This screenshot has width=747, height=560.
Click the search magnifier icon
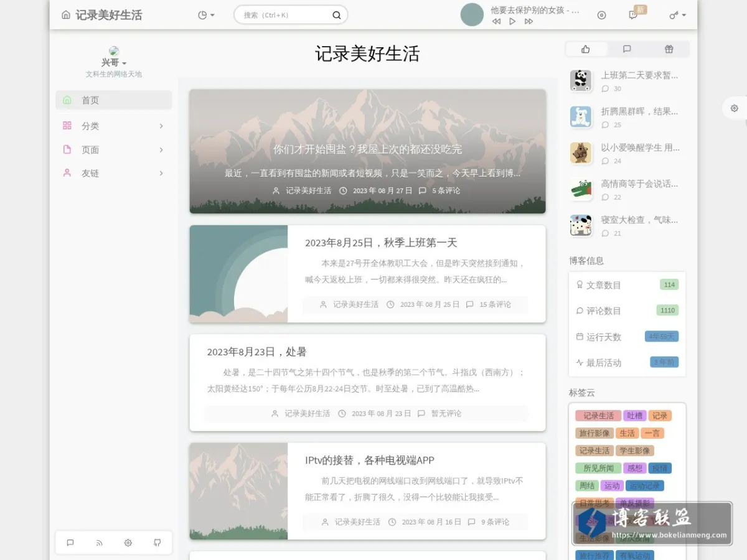click(337, 15)
